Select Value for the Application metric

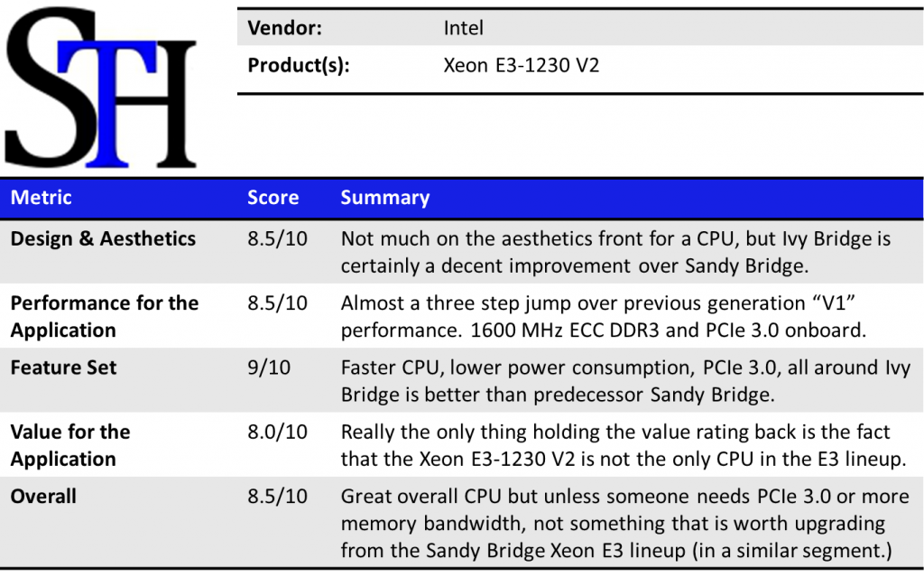(x=70, y=445)
